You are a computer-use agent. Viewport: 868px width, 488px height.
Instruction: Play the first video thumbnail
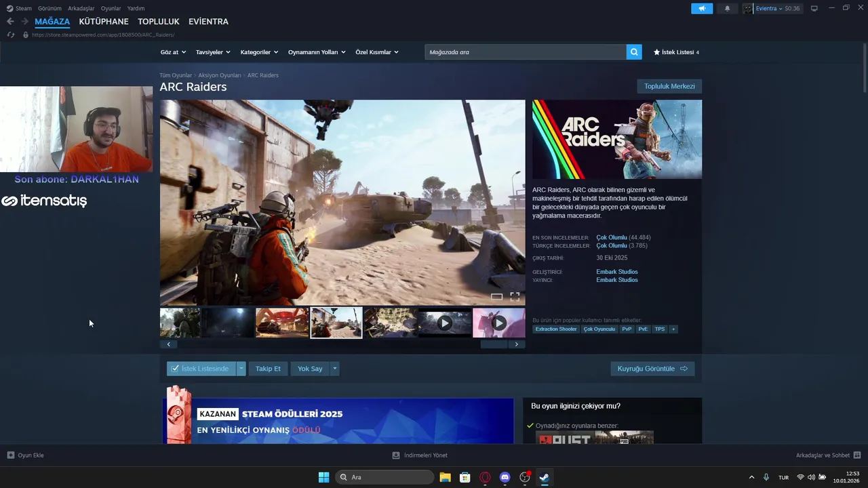click(444, 323)
